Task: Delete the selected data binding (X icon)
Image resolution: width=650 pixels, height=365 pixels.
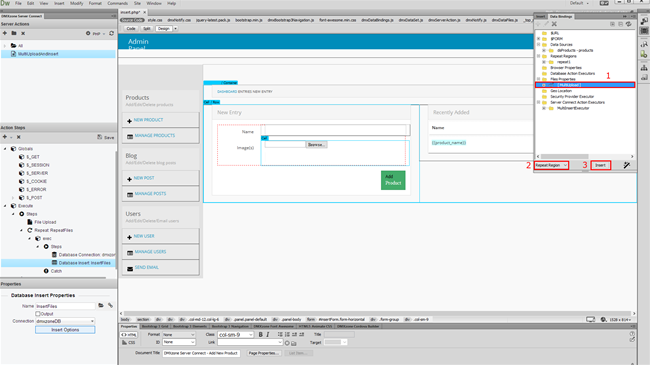Action: (x=554, y=24)
